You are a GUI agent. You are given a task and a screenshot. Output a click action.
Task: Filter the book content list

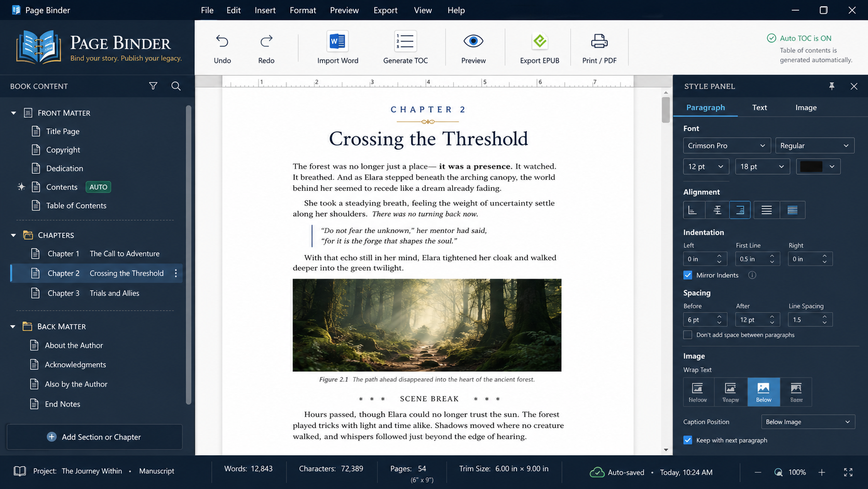point(153,86)
